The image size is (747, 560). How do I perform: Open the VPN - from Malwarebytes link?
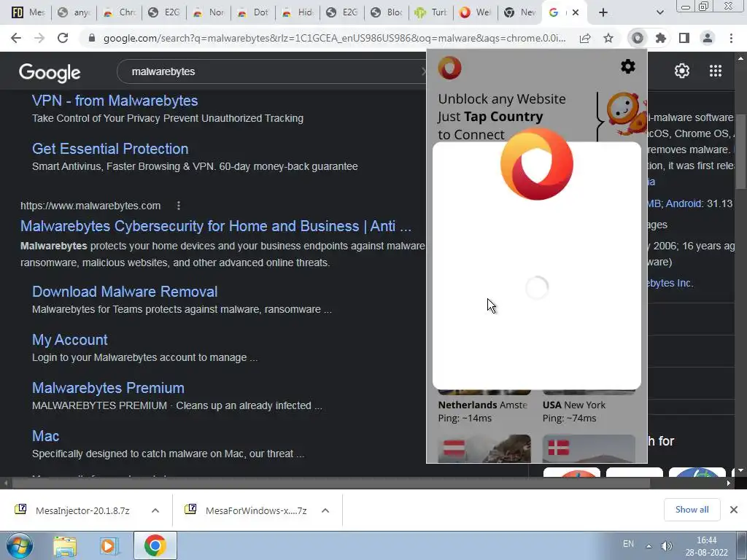click(x=115, y=101)
